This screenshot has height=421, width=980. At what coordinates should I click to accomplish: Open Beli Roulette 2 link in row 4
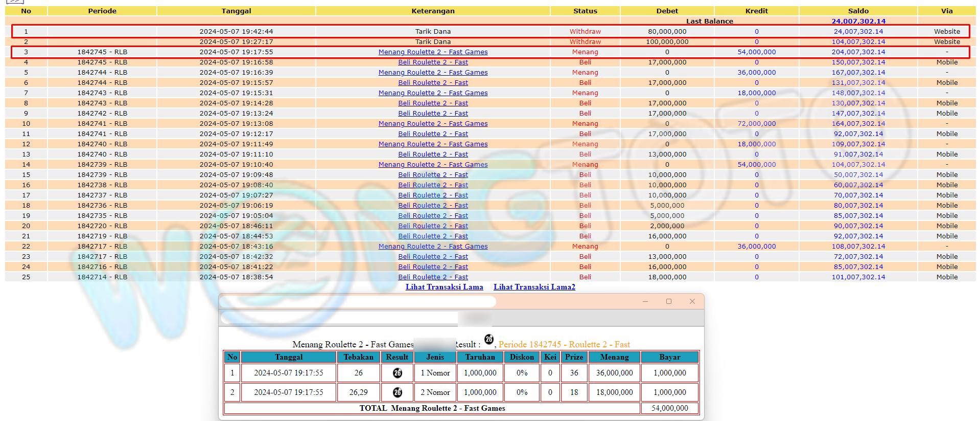click(x=433, y=62)
